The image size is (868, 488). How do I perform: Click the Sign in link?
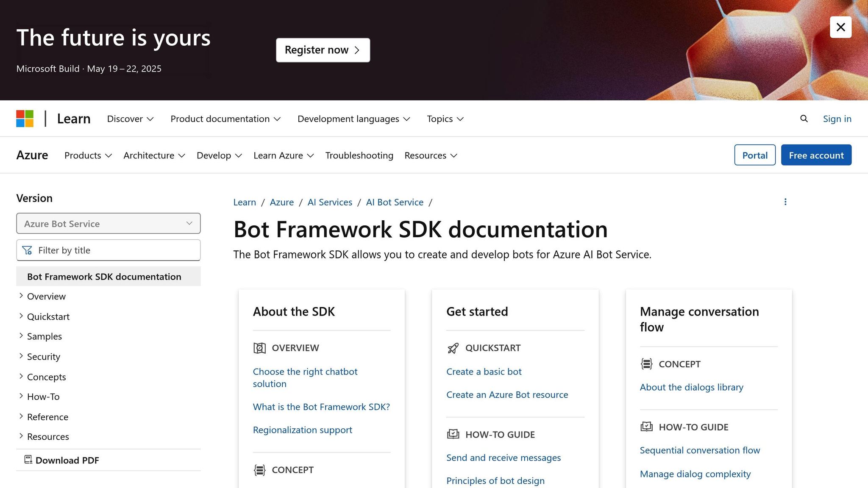tap(837, 119)
